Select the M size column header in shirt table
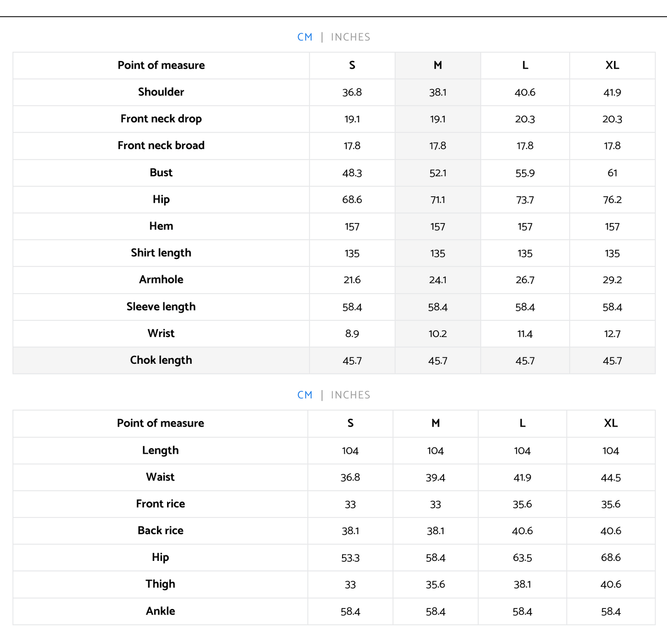The image size is (667, 644). [438, 65]
